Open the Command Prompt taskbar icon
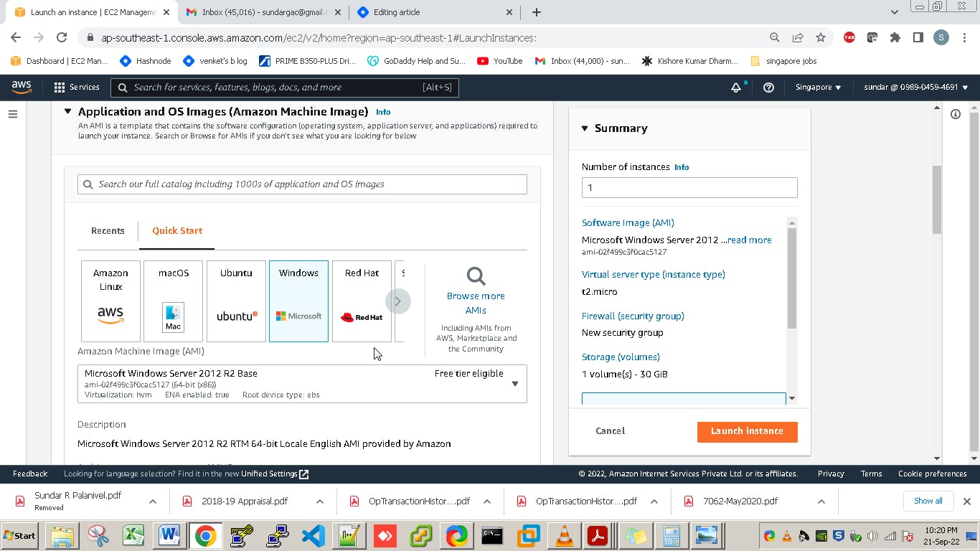Screen dimensions: 980x551 tap(492, 536)
